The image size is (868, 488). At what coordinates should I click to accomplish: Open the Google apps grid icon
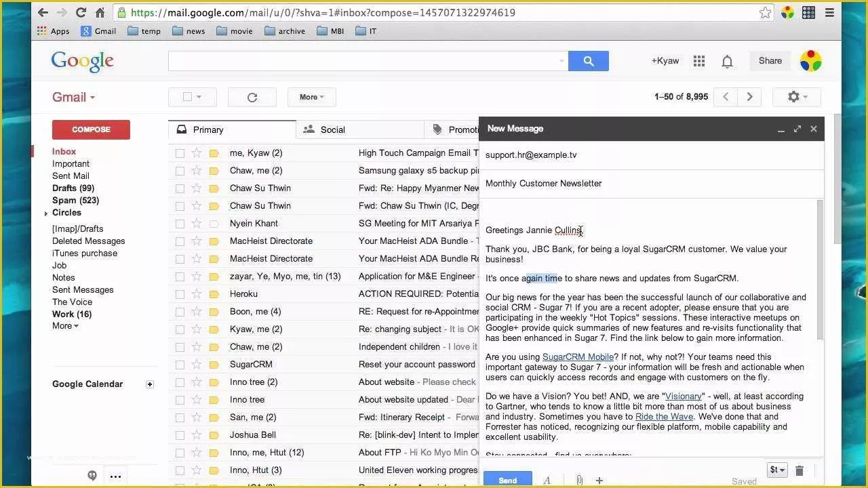pyautogui.click(x=699, y=61)
